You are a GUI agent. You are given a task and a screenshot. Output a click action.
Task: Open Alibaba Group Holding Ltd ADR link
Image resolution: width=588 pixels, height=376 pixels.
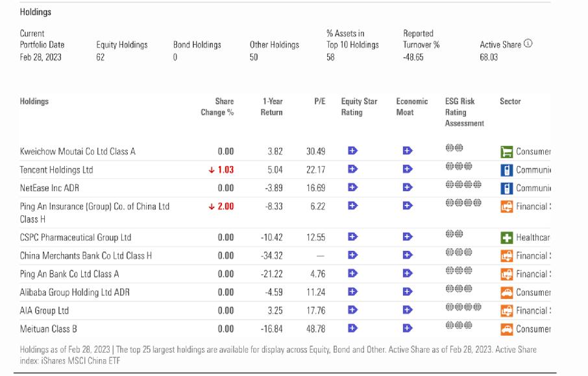(75, 292)
